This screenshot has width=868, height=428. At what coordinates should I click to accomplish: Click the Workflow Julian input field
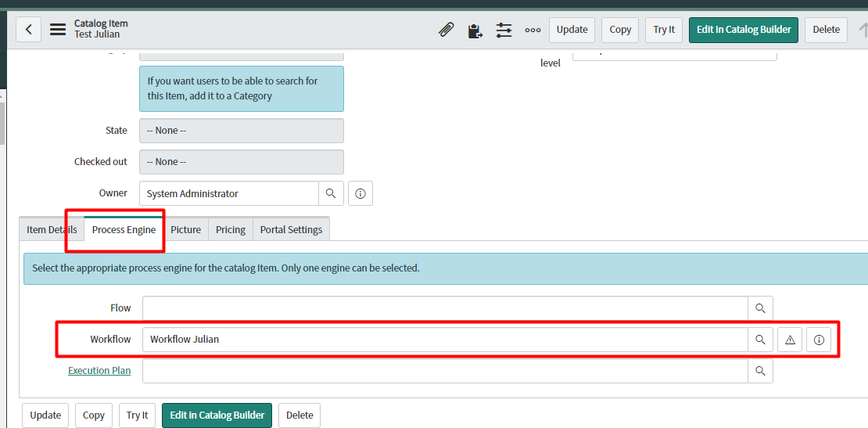[445, 340]
